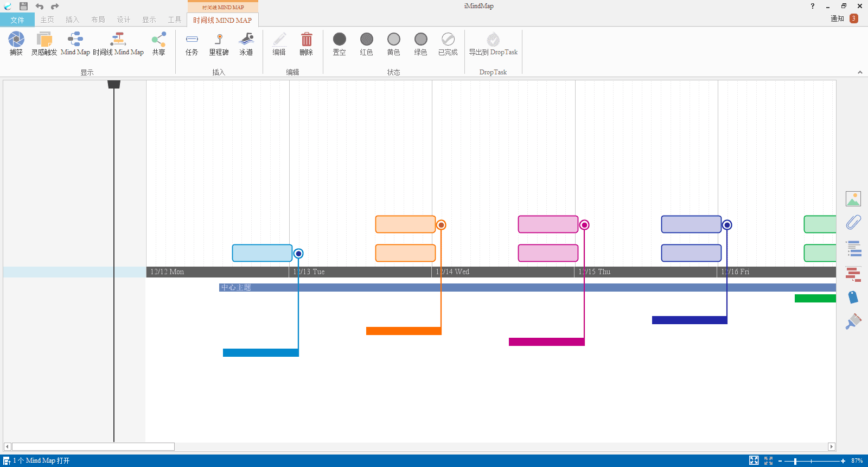Click the 共享 share icon
The height and width of the screenshot is (467, 868).
coord(158,43)
